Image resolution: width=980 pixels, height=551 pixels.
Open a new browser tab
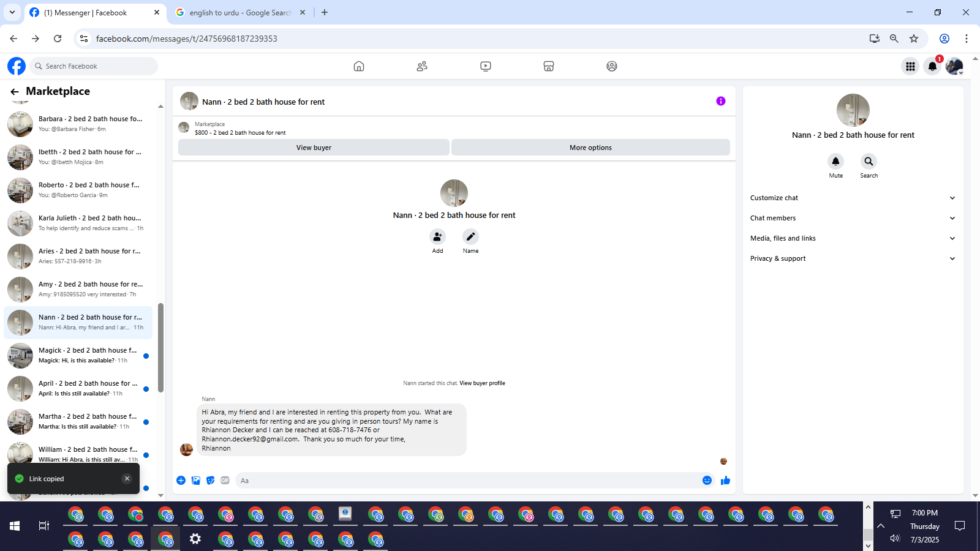[x=325, y=12]
